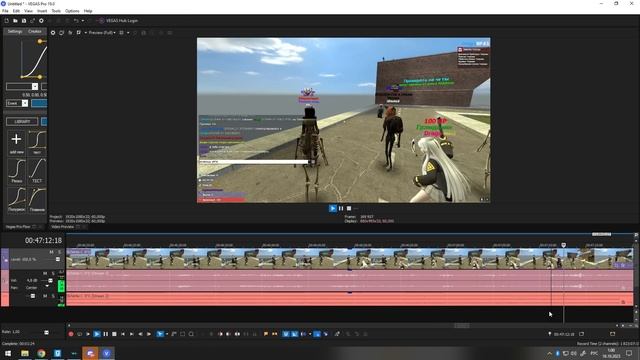Go to start of project
The width and height of the screenshot is (640, 360).
(122, 334)
